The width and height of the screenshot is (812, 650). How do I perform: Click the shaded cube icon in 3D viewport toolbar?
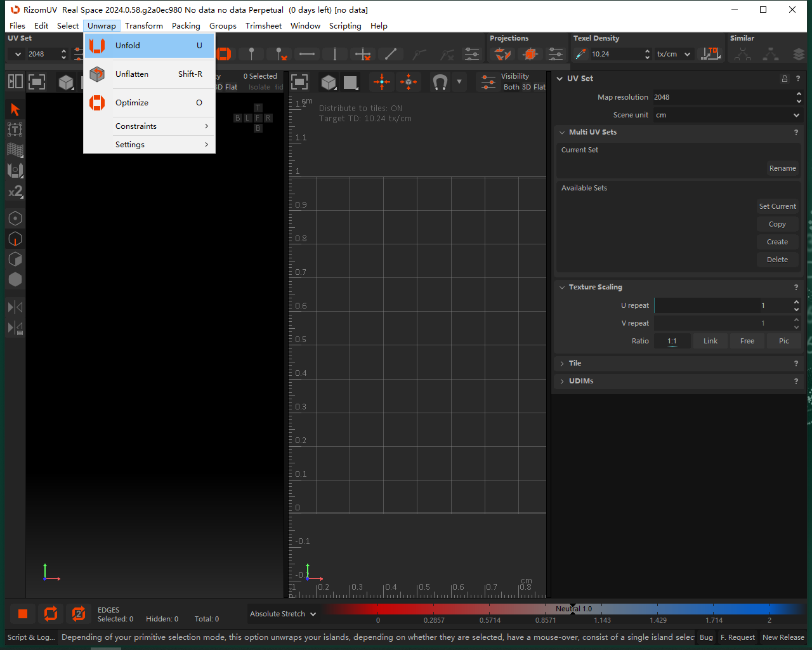[66, 82]
